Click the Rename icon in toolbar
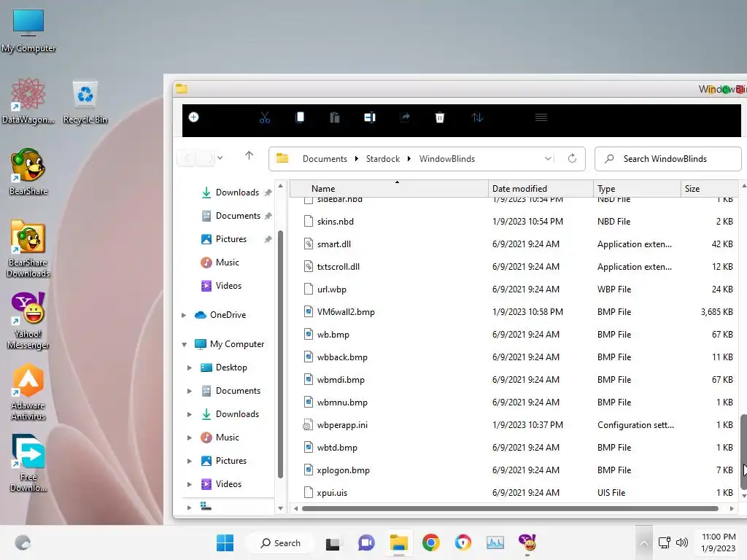Image resolution: width=747 pixels, height=560 pixels. [x=370, y=117]
